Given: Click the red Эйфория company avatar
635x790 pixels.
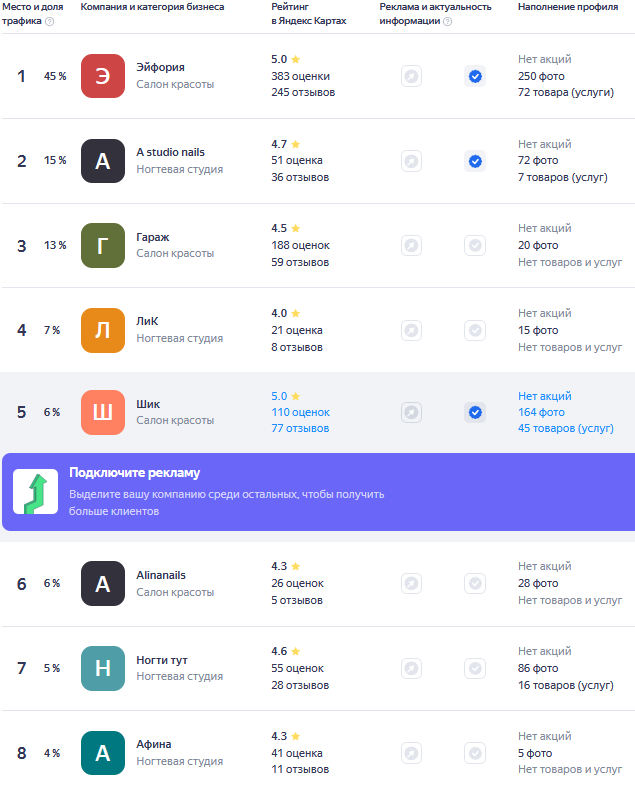Looking at the screenshot, I should tap(103, 76).
